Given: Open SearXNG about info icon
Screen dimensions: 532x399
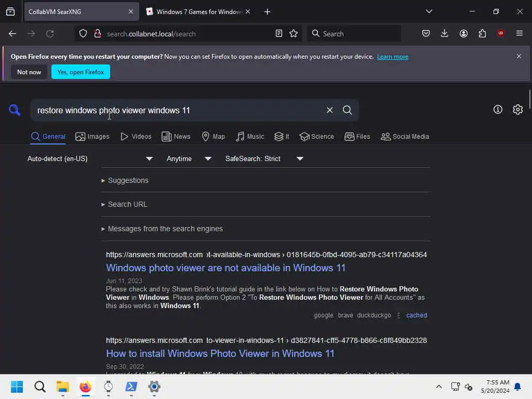Looking at the screenshot, I should (x=497, y=109).
